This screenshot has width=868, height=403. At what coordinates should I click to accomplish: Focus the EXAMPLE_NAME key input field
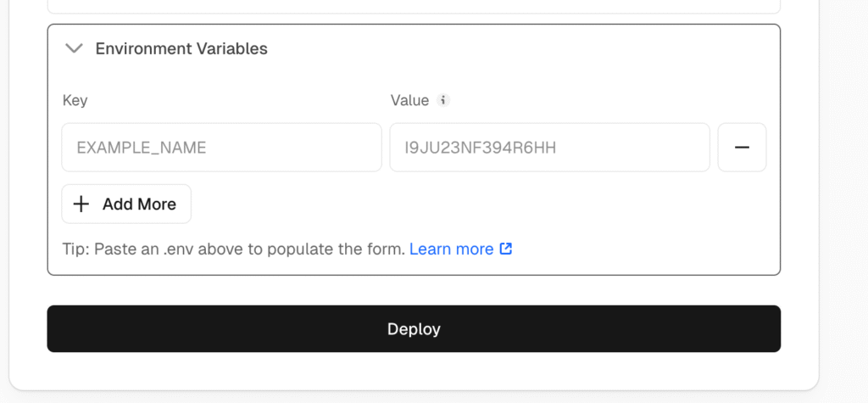click(221, 148)
